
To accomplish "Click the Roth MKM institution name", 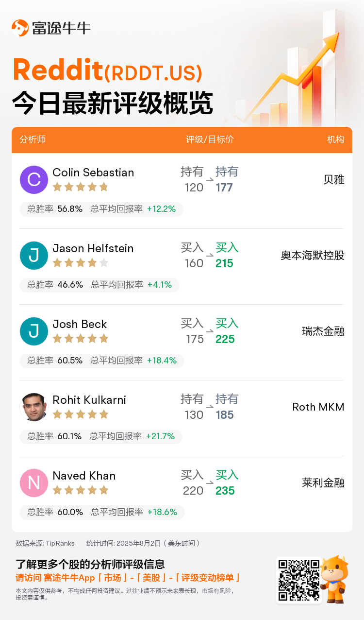I will coord(318,407).
